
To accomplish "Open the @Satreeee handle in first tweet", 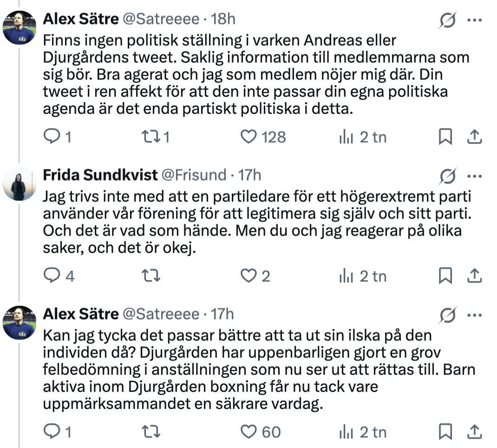I will point(161,19).
